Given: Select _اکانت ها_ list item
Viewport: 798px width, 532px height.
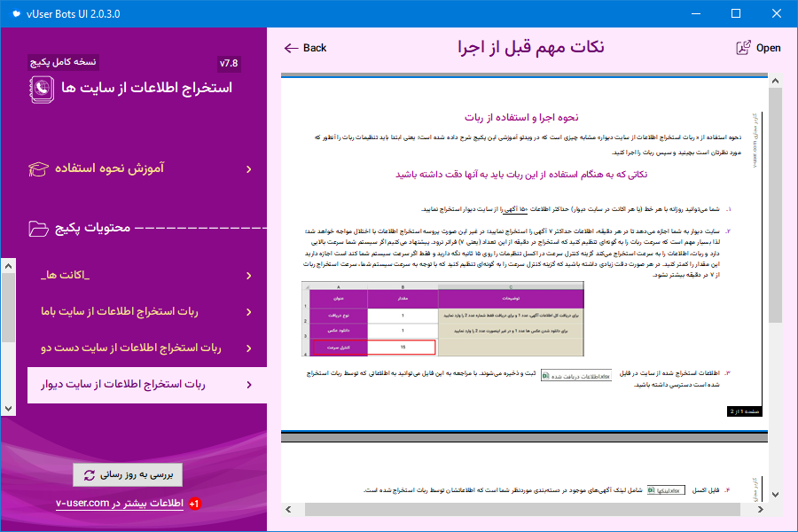Looking at the screenshot, I should [x=147, y=276].
